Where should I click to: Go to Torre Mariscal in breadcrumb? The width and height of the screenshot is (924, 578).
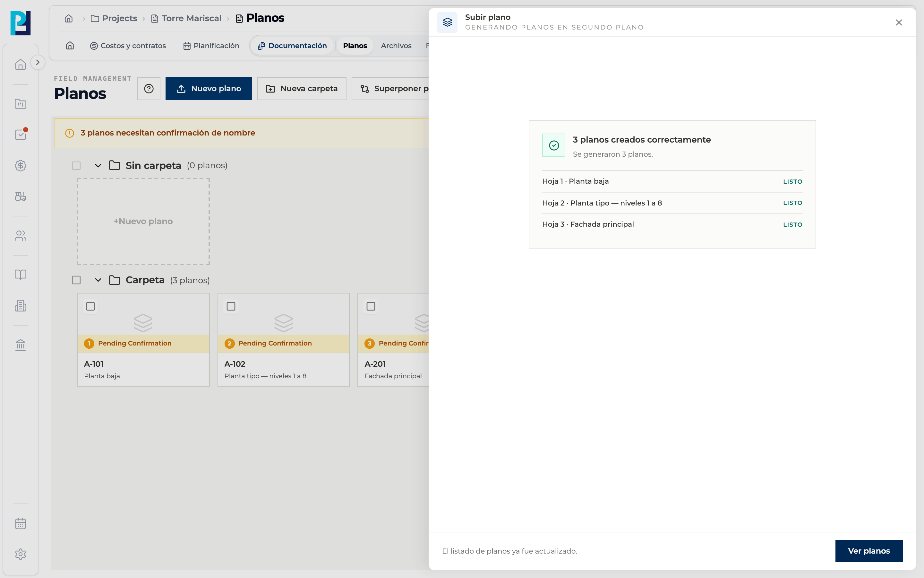(186, 18)
